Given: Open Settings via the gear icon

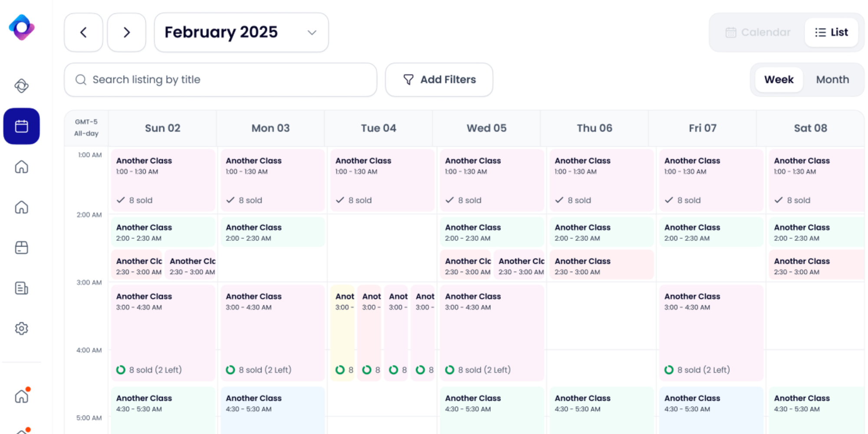Looking at the screenshot, I should (x=21, y=329).
